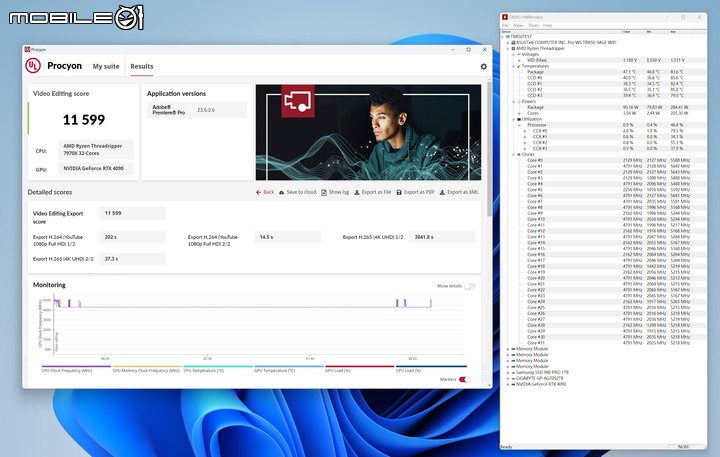This screenshot has width=720, height=457.
Task: Click the Procyon title bar app icon
Action: pos(27,49)
